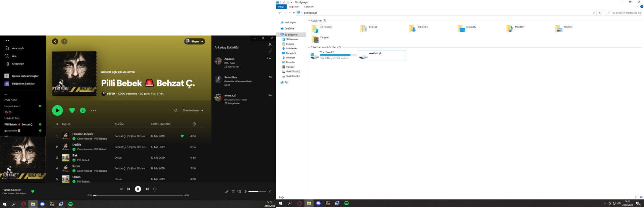Skip to the next track
Image resolution: width=644 pixels, height=208 pixels.
[147, 189]
